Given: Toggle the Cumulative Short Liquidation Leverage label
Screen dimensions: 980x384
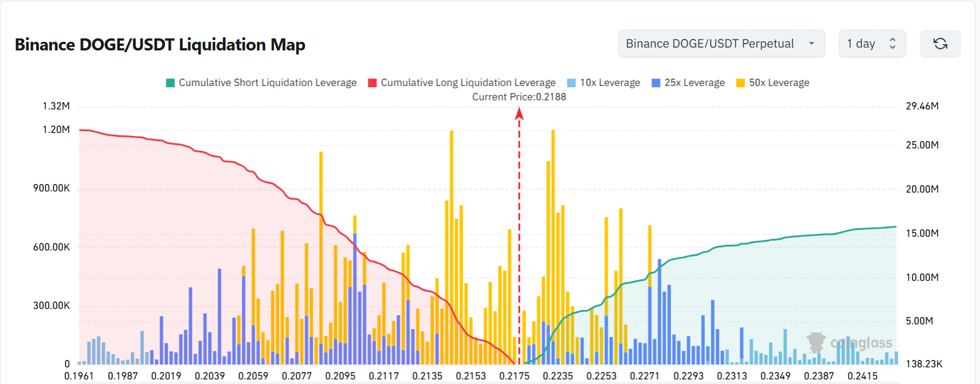Looking at the screenshot, I should [267, 83].
